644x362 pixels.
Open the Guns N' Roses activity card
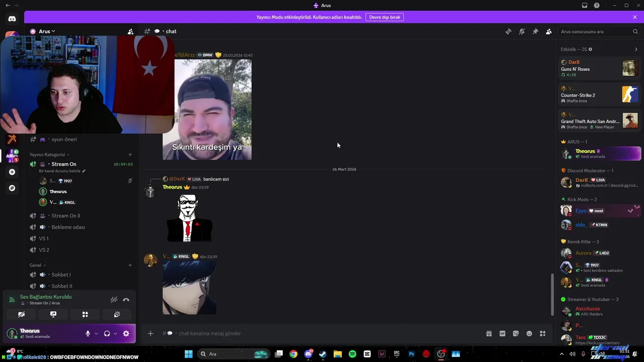(x=599, y=68)
